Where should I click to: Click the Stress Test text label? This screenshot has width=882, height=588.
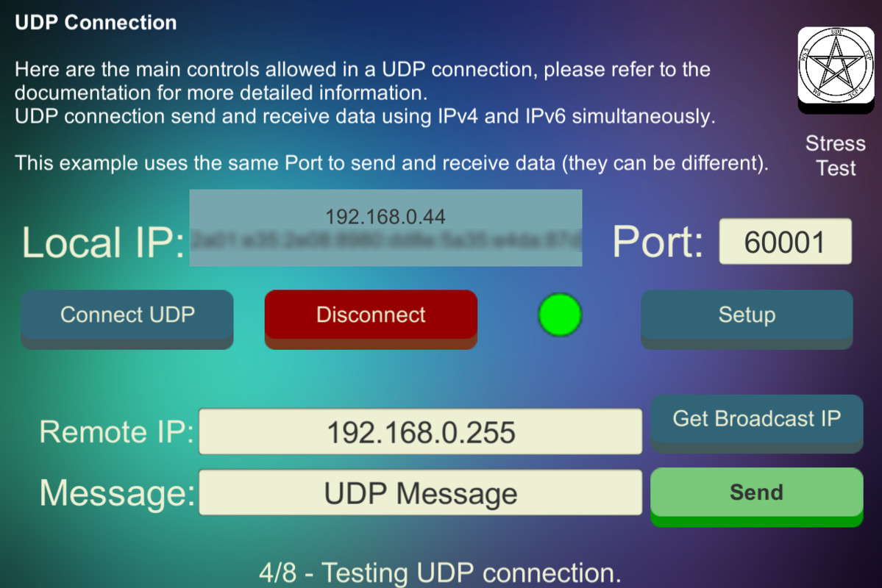click(836, 156)
